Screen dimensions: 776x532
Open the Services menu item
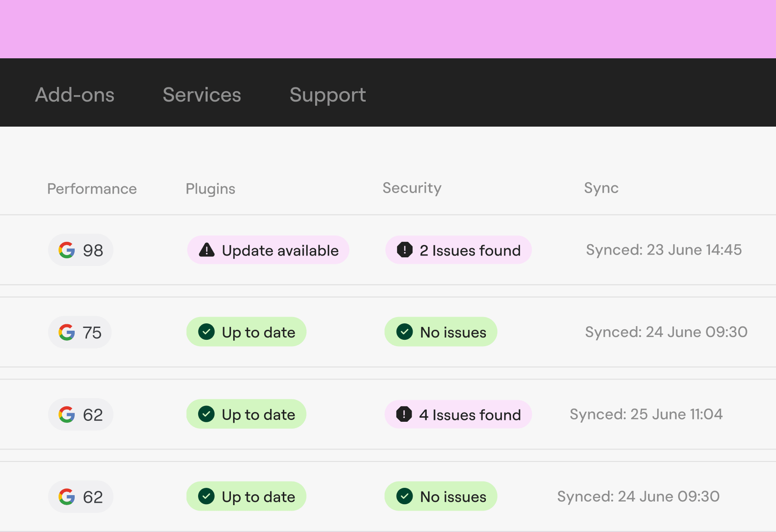pyautogui.click(x=202, y=95)
